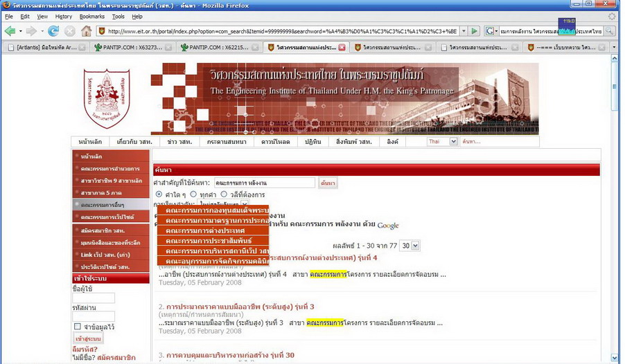Open sidebar item คณะกรรมการอำนวยการ
The width and height of the screenshot is (625, 364).
111,168
